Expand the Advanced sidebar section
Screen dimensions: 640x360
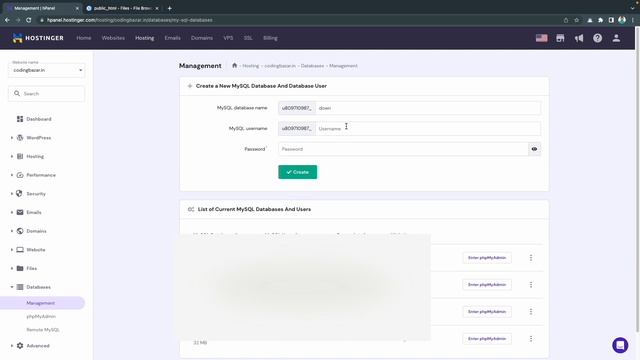(x=12, y=345)
